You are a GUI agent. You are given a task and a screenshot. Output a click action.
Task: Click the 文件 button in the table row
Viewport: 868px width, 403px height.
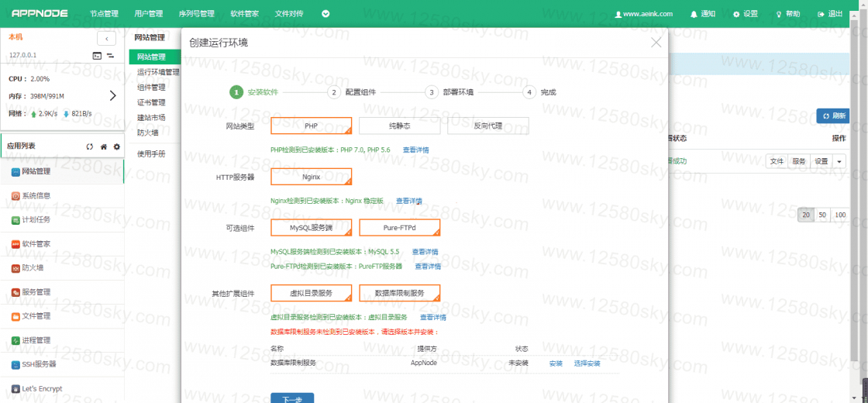pos(777,161)
